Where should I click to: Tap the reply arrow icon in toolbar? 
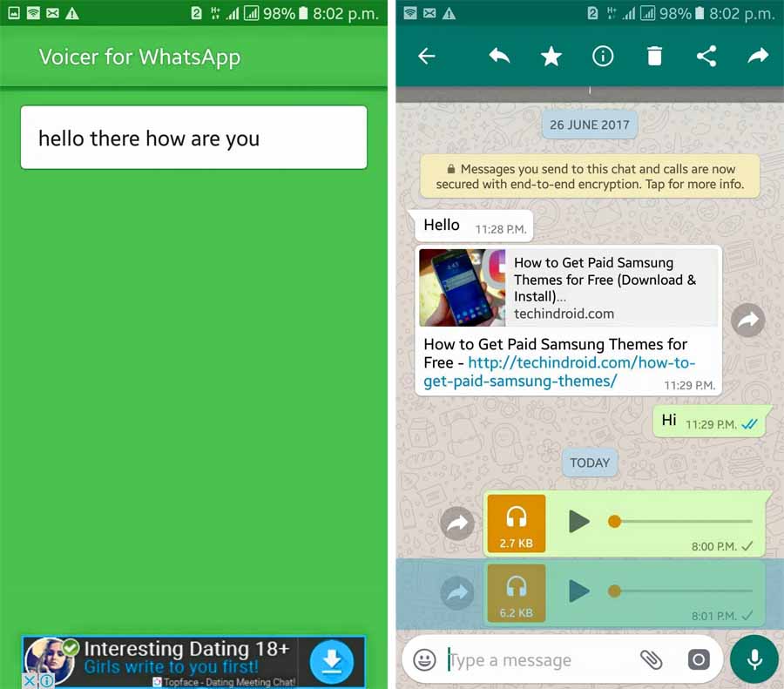coord(499,56)
